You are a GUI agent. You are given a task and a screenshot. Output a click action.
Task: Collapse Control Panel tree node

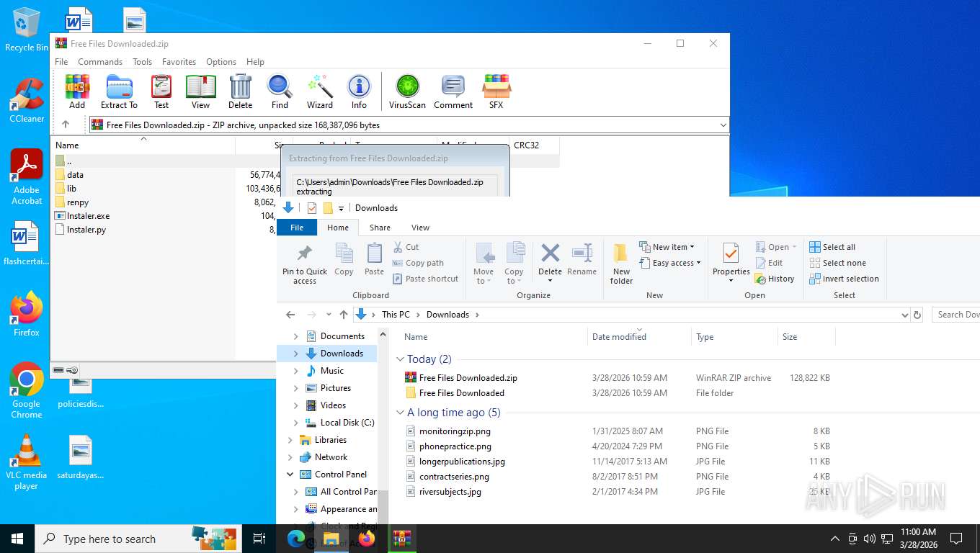[290, 475]
